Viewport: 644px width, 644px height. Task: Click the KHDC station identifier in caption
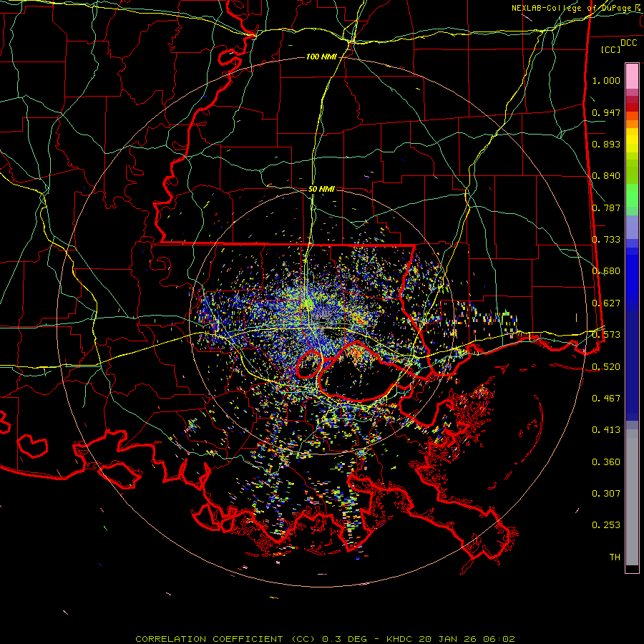(401, 639)
